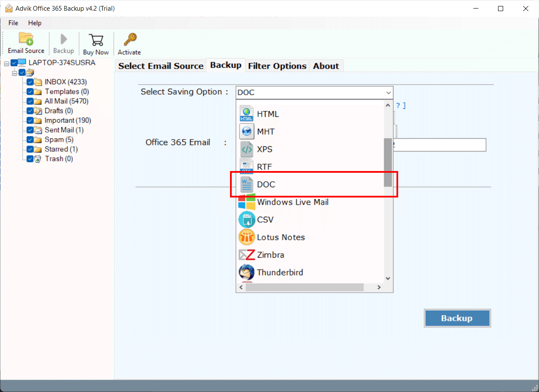The width and height of the screenshot is (539, 392).
Task: Click the Email Source toolbar icon
Action: 26,38
